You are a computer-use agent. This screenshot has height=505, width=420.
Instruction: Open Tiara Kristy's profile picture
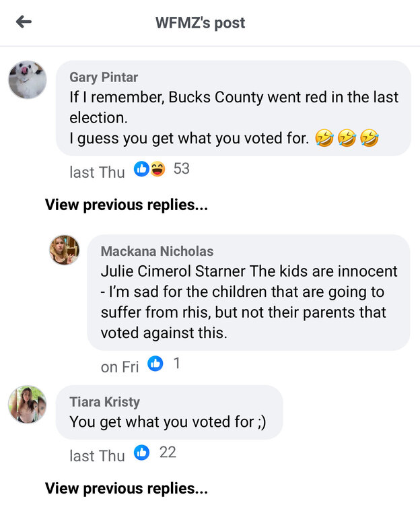[28, 405]
